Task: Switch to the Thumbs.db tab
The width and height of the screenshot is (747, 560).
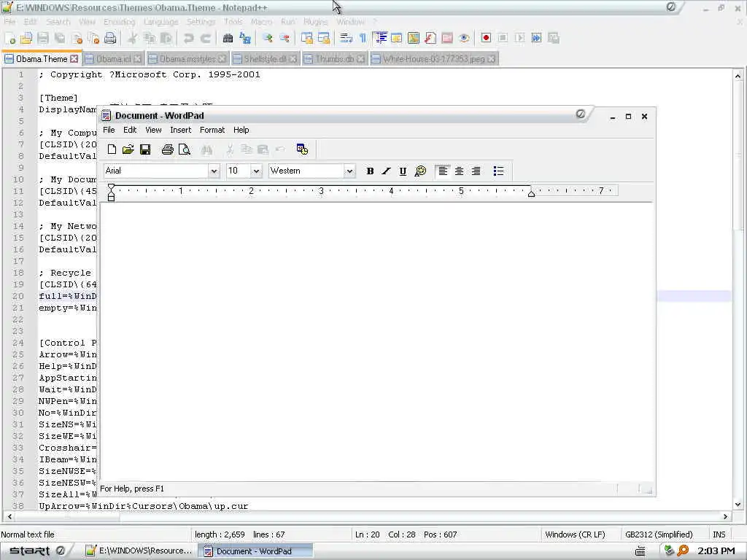Action: pyautogui.click(x=334, y=59)
